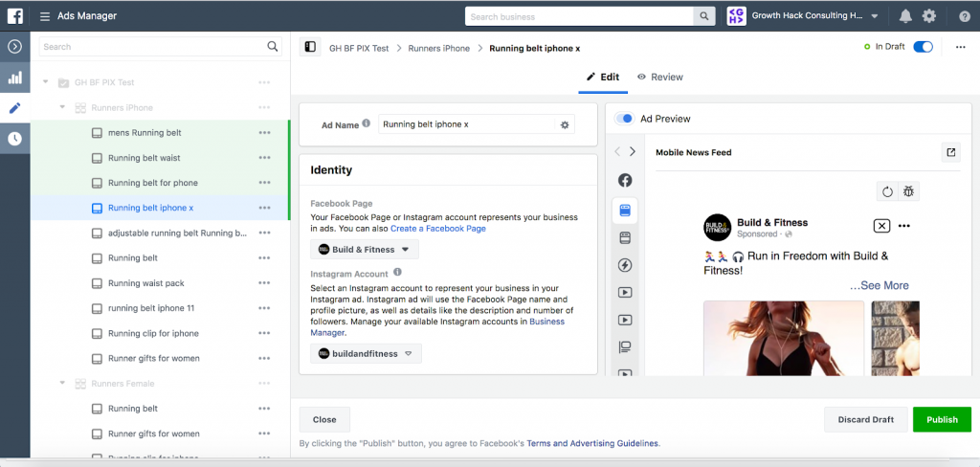Expand See More in ad preview text
Viewport: 980px width, 467px height.
tap(879, 286)
